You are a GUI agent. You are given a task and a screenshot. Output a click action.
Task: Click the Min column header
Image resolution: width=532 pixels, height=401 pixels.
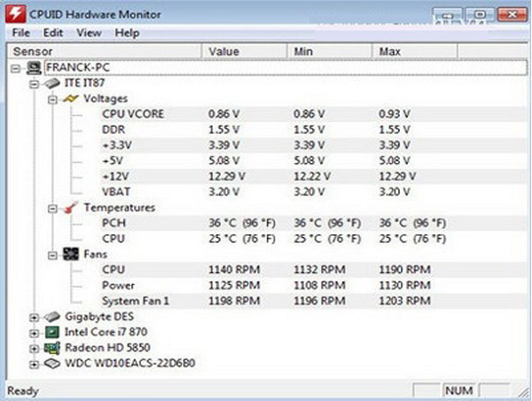(x=330, y=51)
